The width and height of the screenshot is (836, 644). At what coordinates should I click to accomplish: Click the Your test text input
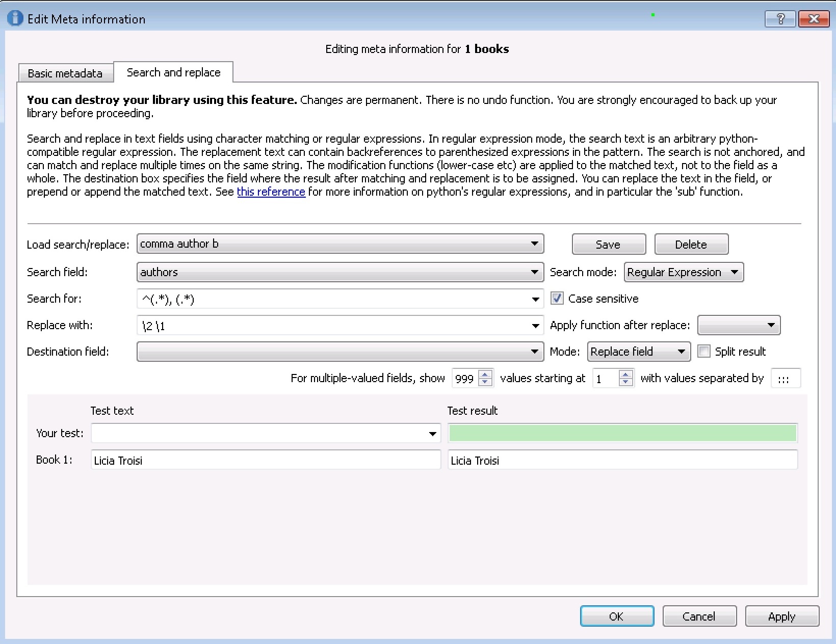pos(259,434)
